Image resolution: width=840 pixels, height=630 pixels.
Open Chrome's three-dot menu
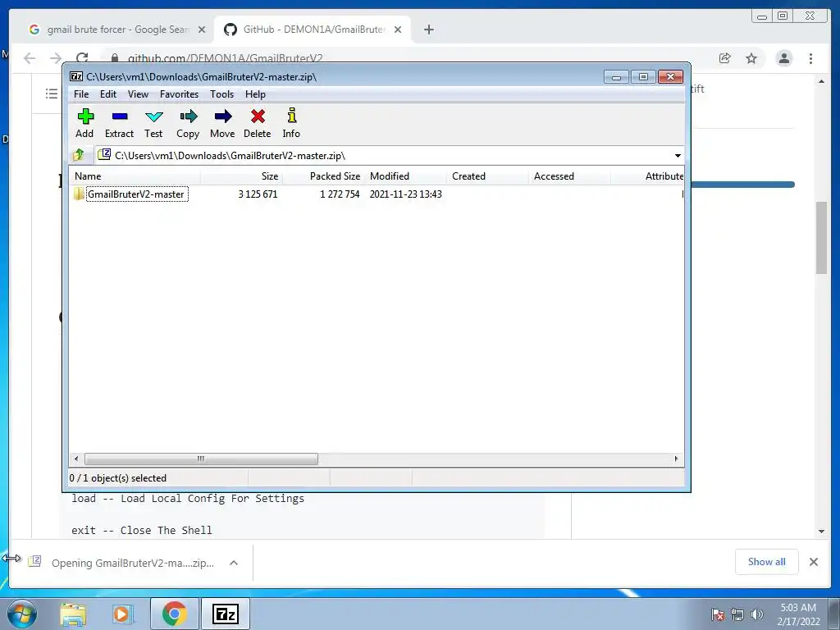pos(810,58)
